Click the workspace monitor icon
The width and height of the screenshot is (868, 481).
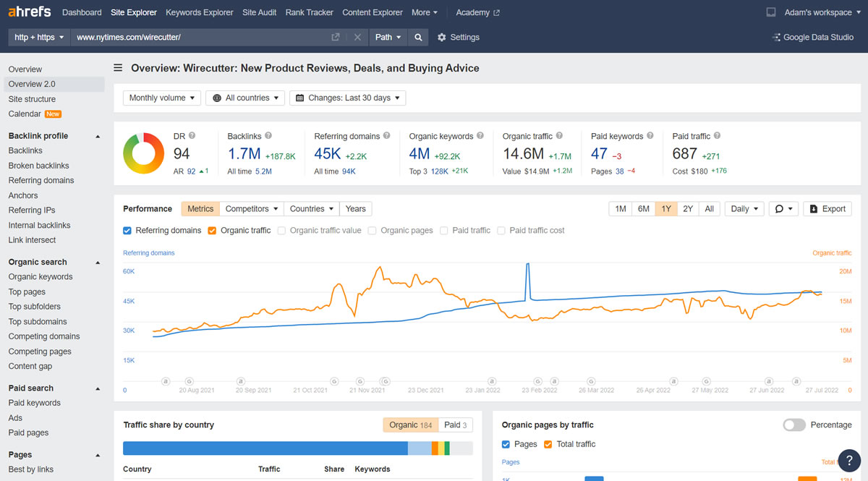(771, 12)
